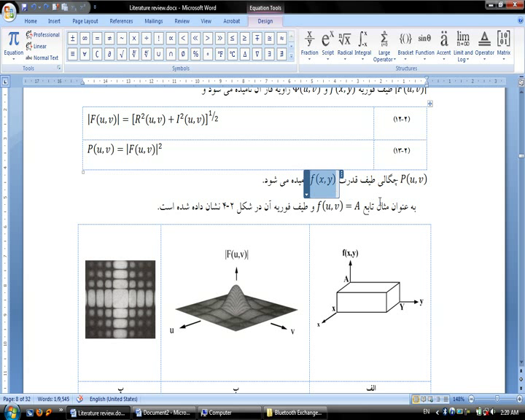Viewport: 525px width, 420px height.
Task: Switch to the Page Layout tab
Action: [x=85, y=21]
